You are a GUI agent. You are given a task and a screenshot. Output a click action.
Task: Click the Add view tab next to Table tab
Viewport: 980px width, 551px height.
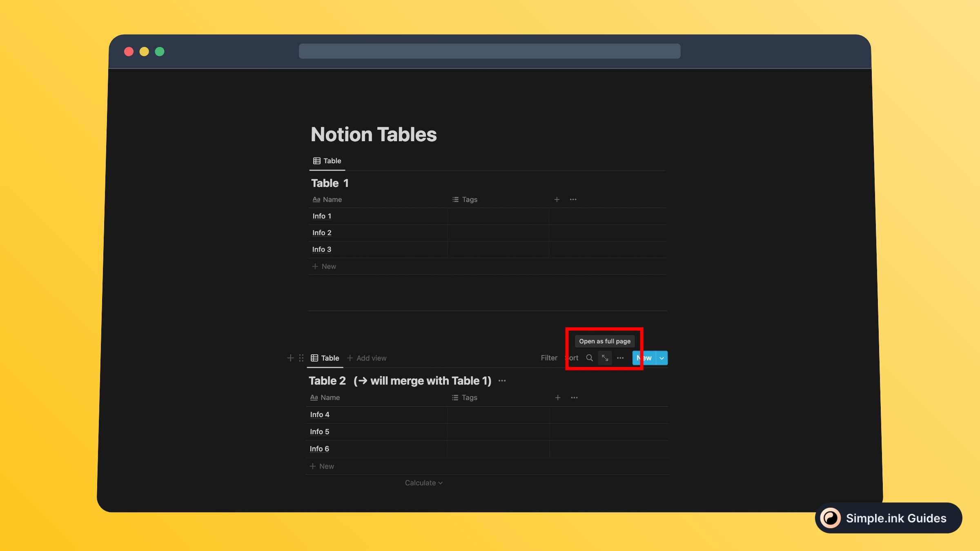(366, 357)
